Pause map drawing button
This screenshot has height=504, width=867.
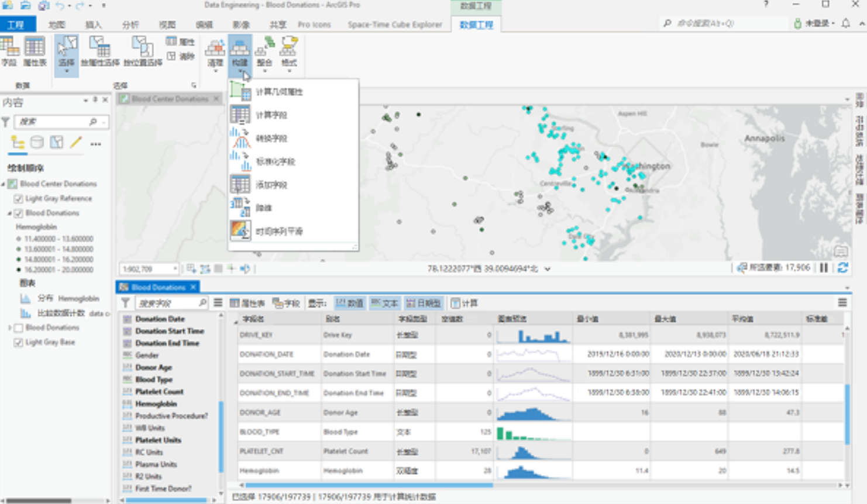[824, 268]
